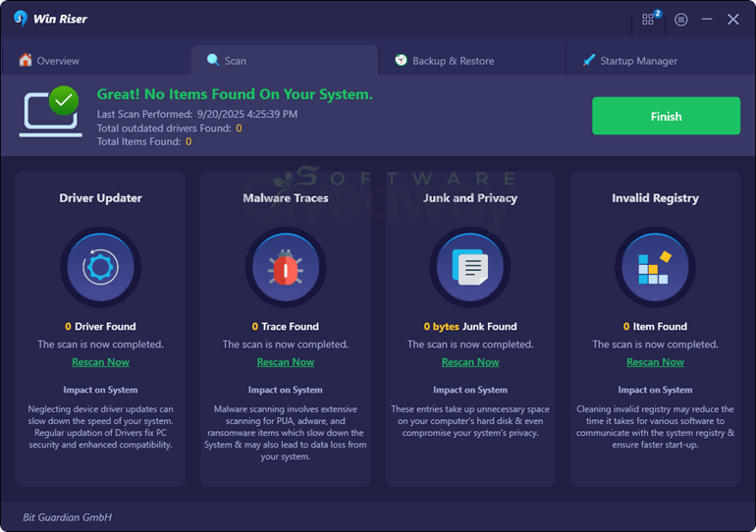
Task: Go to the Startup Manager tab
Action: pos(661,60)
